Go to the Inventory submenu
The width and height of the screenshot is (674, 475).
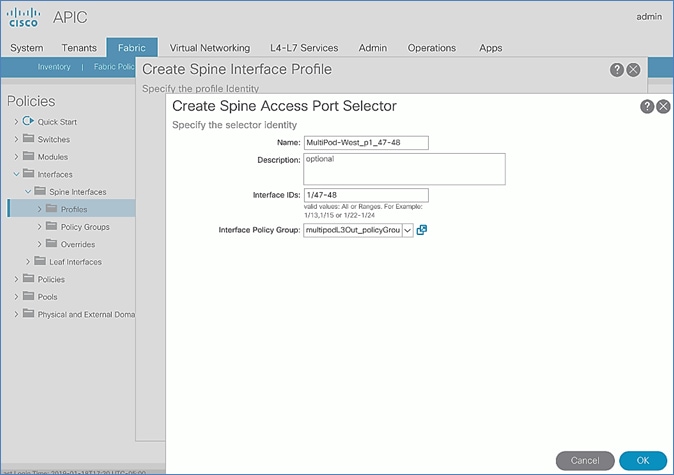(54, 67)
